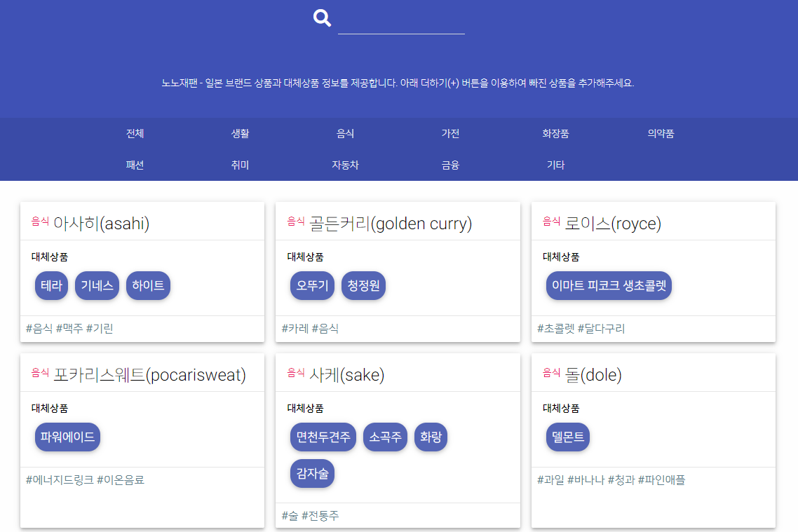Click the #이온음료 hashtag
The image size is (798, 532).
tap(121, 479)
